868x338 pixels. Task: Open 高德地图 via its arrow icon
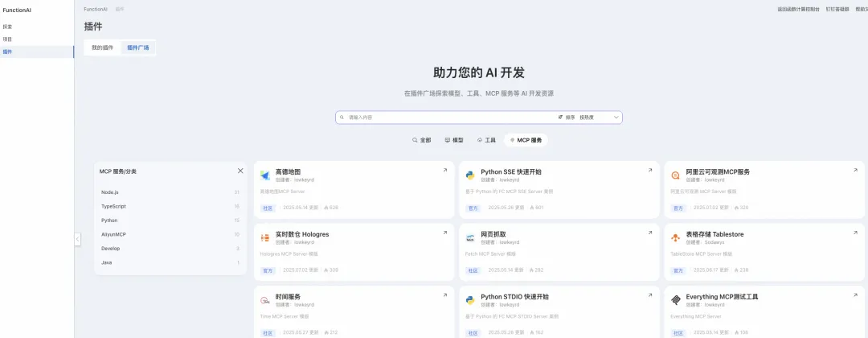[445, 171]
